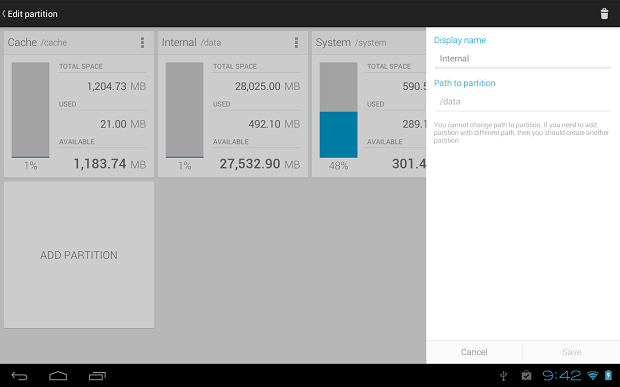Viewport: 620px width, 387px height.
Task: Open Cache partition overflow menu
Action: (142, 42)
